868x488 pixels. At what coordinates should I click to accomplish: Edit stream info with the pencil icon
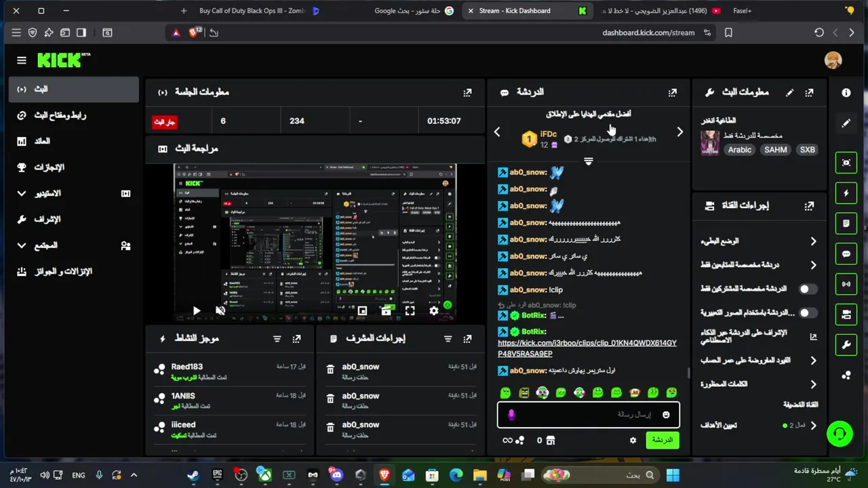789,92
